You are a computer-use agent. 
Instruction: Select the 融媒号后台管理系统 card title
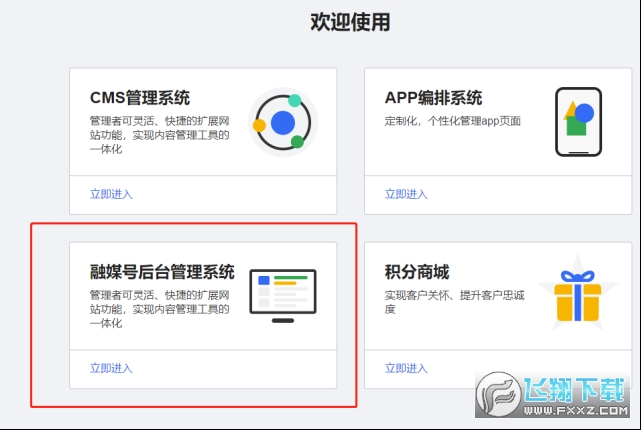pos(162,272)
